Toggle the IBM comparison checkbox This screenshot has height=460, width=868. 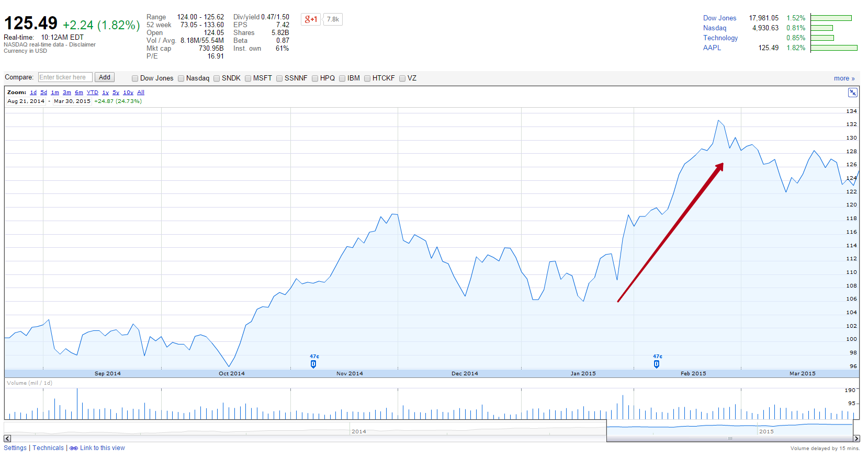342,78
